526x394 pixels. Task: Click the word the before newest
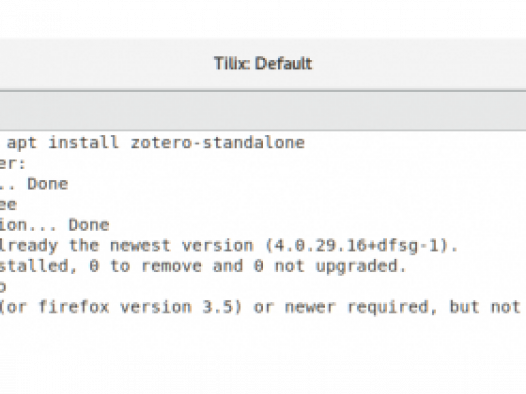tap(84, 245)
